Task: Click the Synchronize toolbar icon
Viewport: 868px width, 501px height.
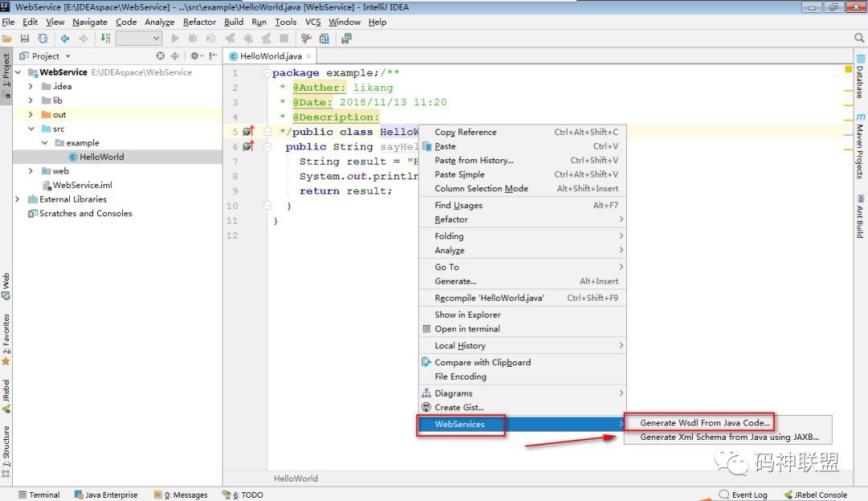Action: coord(43,38)
